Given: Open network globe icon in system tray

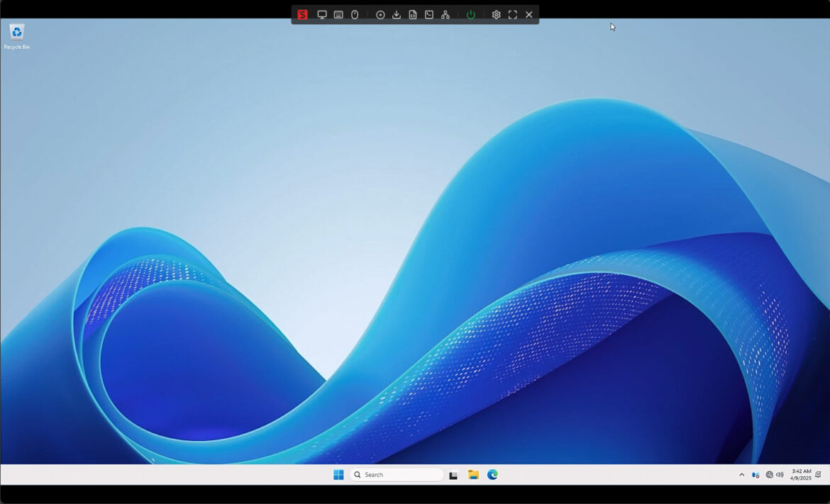Looking at the screenshot, I should [x=769, y=475].
